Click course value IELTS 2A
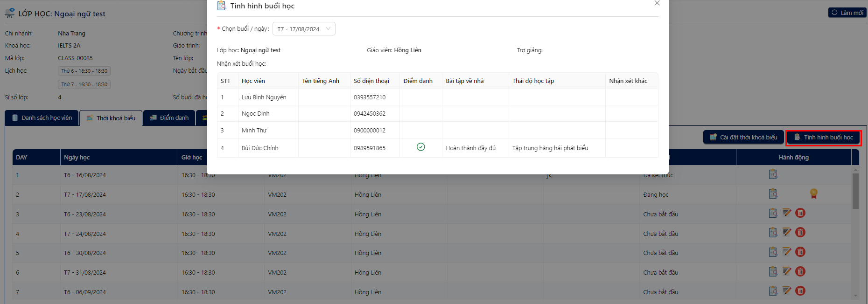868x304 pixels. pyautogui.click(x=69, y=46)
